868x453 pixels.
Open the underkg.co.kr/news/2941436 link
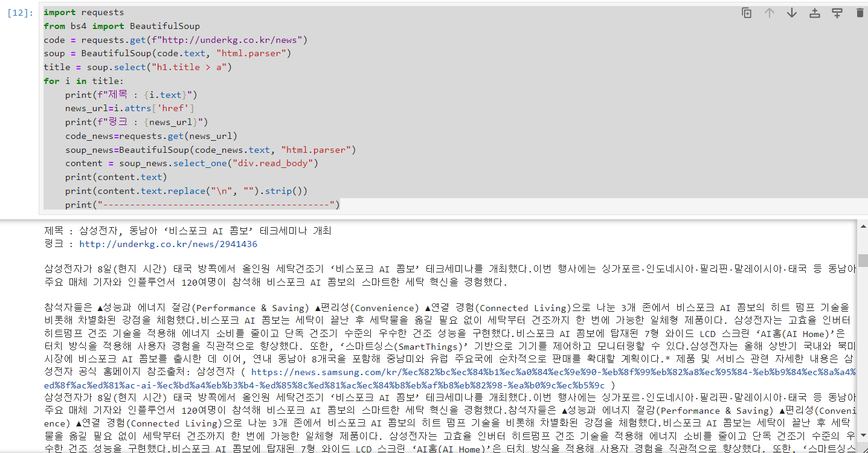(168, 245)
